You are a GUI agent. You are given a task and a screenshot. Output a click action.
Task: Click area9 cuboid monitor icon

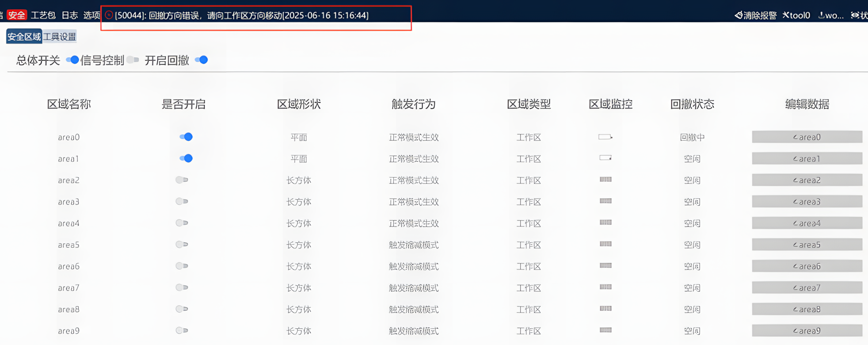pyautogui.click(x=605, y=330)
